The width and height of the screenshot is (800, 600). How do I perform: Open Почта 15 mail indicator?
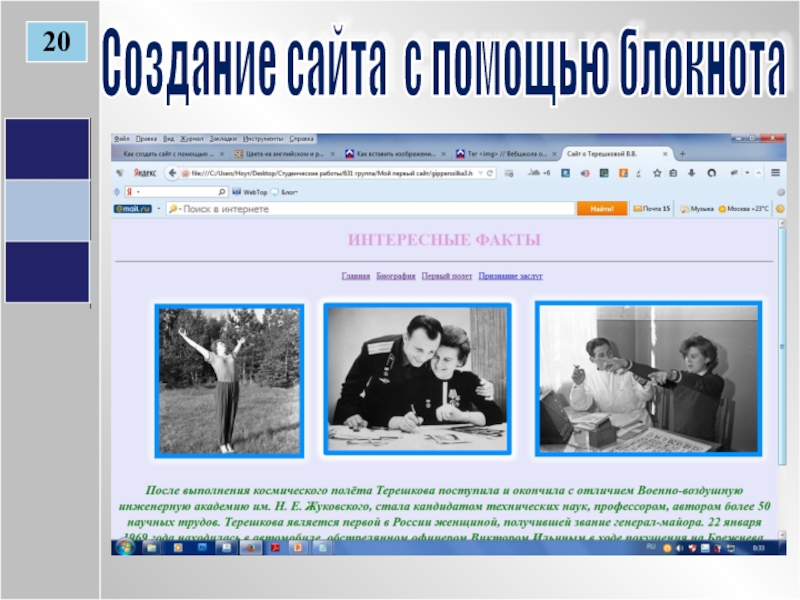click(x=652, y=209)
